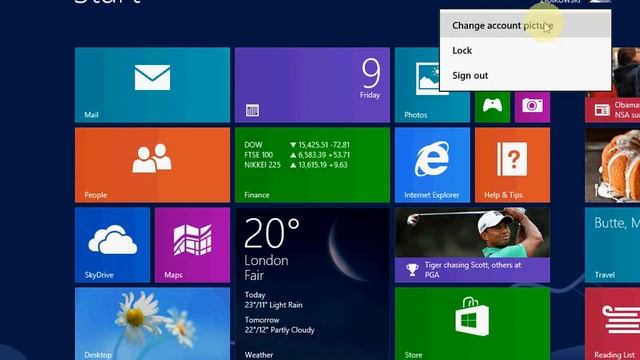This screenshot has height=360, width=640.
Task: Open the Food & Drink cake tile
Action: tap(612, 165)
